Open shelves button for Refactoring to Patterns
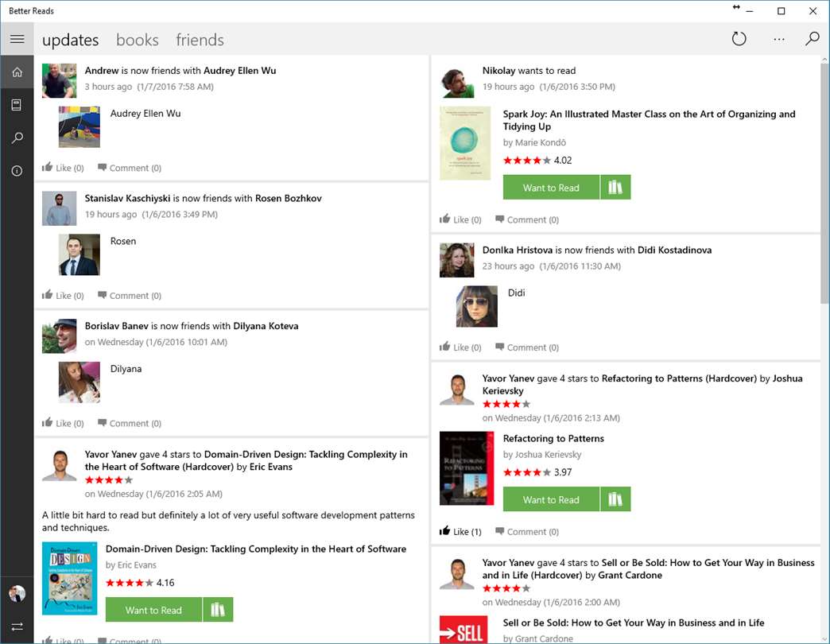The height and width of the screenshot is (644, 830). (x=615, y=499)
